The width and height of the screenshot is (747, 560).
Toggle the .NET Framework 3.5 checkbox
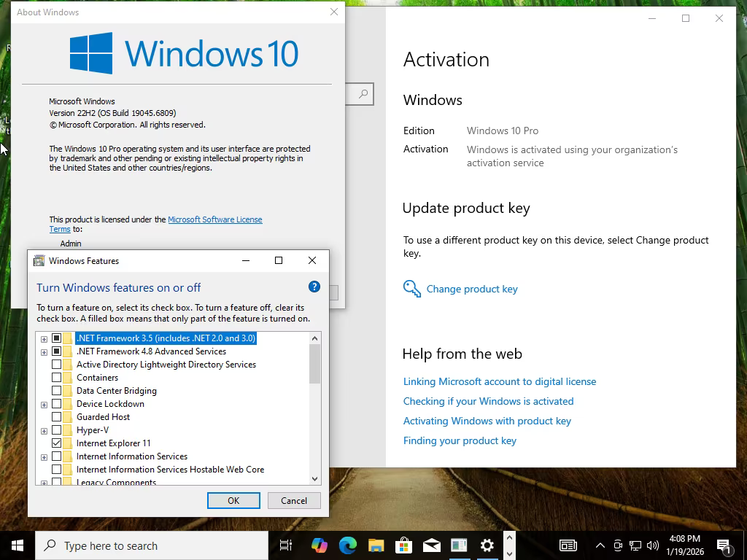[56, 338]
